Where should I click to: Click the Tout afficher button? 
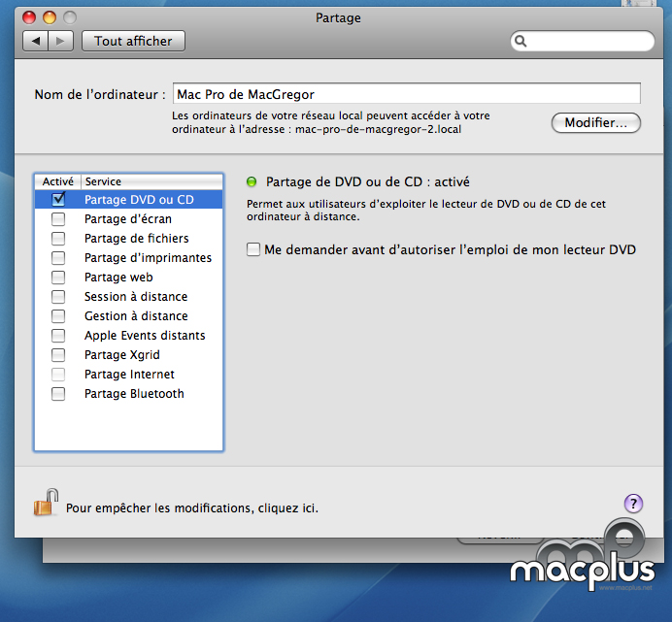133,41
